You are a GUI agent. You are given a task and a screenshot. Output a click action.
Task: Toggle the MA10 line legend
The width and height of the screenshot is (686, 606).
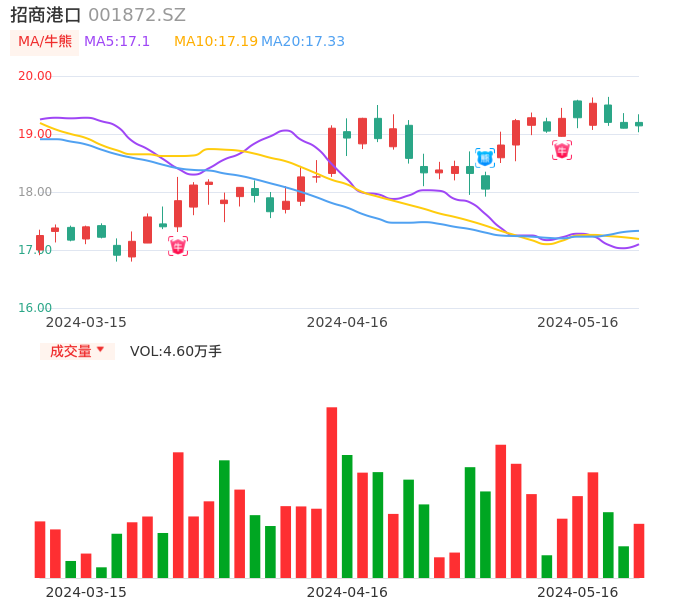[x=215, y=41]
